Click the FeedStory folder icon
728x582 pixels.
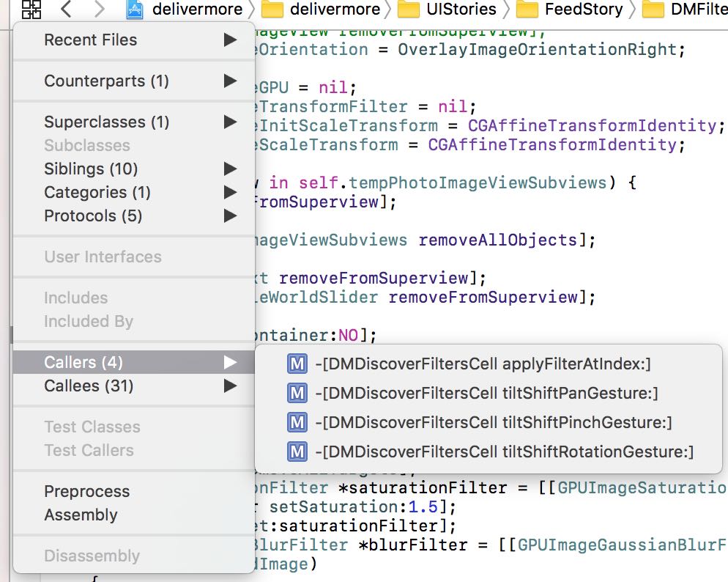pos(527,10)
